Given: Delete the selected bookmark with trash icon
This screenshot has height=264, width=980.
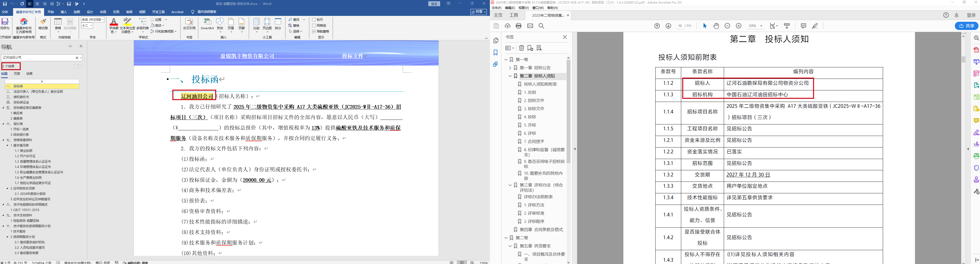Looking at the screenshot, I should tap(522, 48).
